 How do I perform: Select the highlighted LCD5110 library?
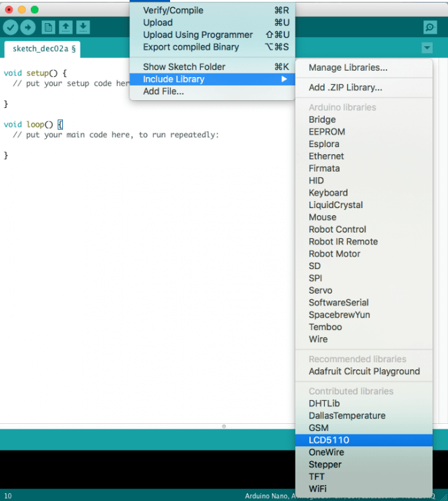click(364, 440)
